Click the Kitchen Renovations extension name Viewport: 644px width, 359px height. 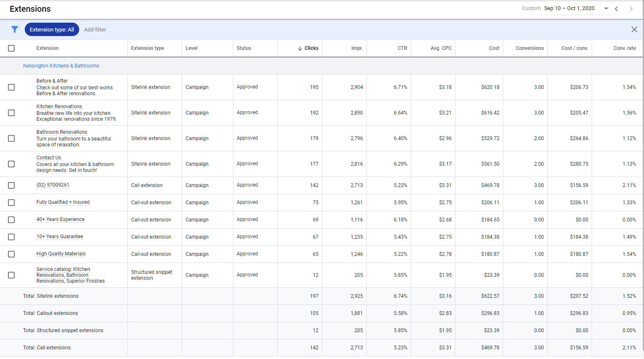(59, 107)
